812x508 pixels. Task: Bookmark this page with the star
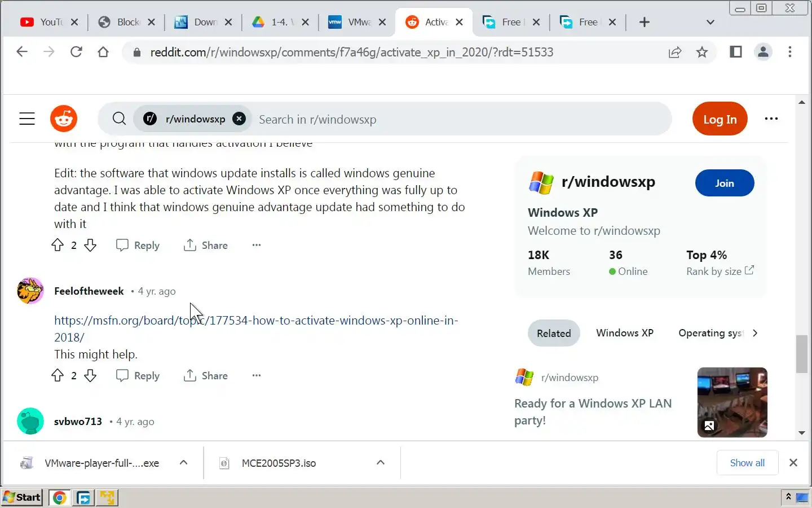pos(702,52)
